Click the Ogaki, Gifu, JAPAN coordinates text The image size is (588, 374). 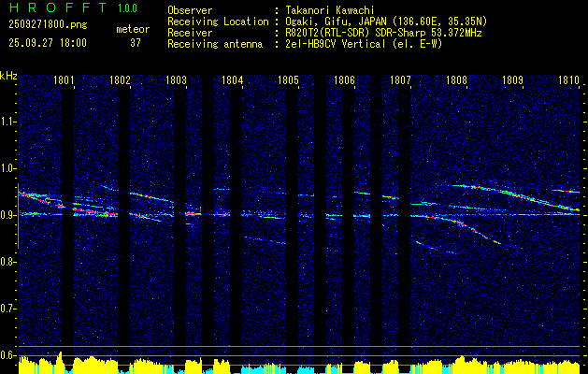[x=386, y=22]
